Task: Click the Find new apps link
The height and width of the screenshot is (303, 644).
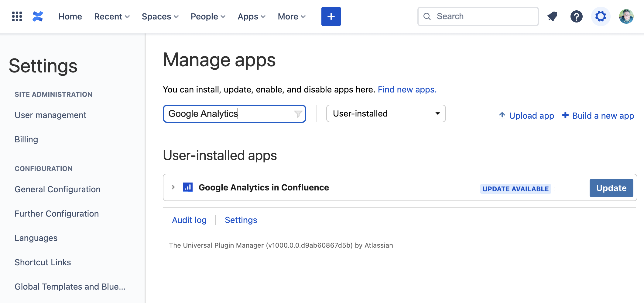Action: (407, 89)
